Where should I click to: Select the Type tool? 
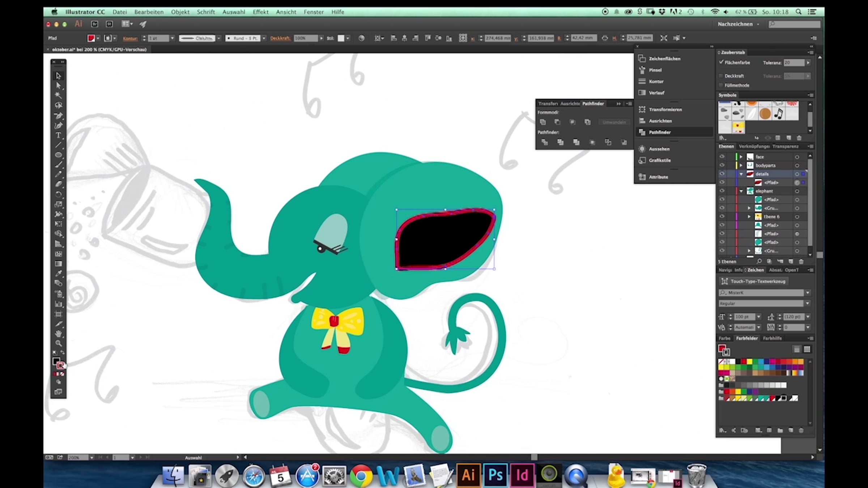[58, 135]
